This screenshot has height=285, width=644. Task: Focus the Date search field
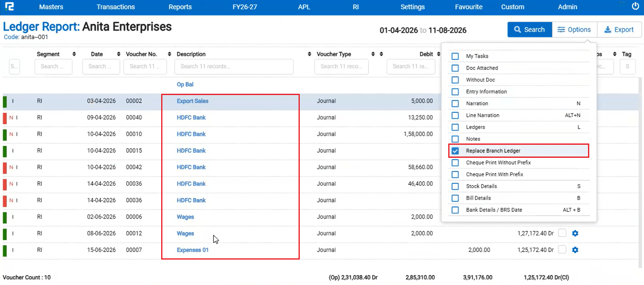click(x=101, y=66)
